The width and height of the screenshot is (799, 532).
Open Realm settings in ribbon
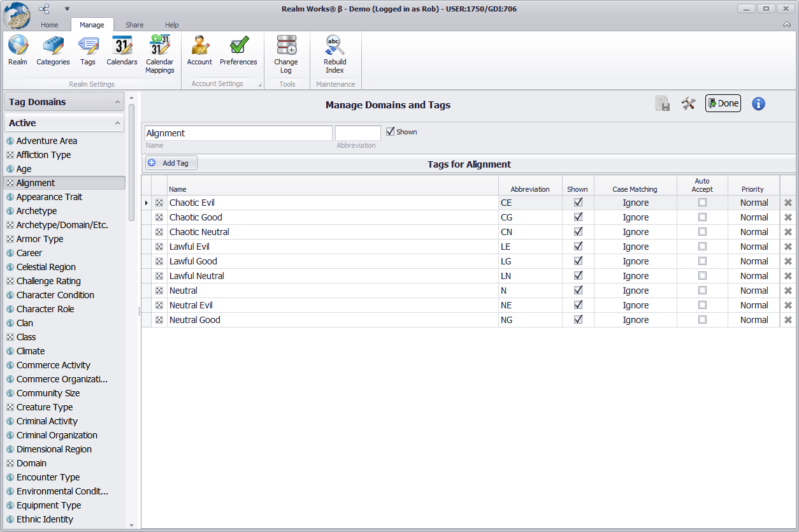[x=18, y=50]
